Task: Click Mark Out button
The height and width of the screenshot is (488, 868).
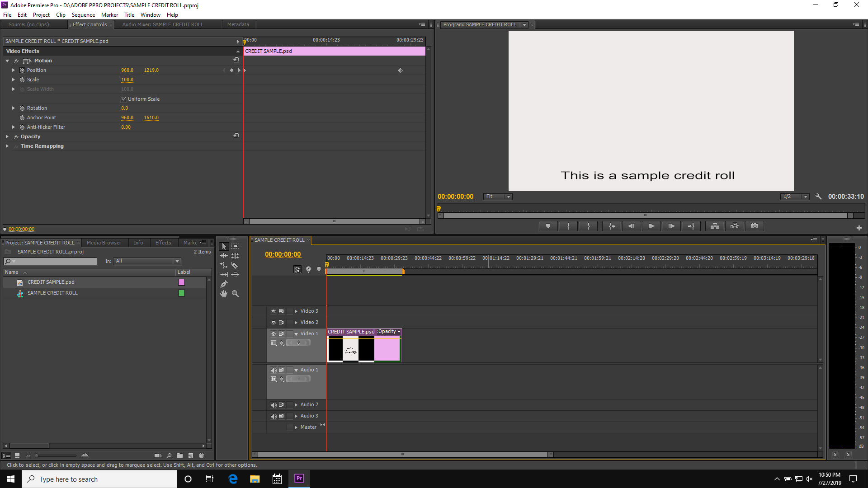Action: pyautogui.click(x=588, y=226)
